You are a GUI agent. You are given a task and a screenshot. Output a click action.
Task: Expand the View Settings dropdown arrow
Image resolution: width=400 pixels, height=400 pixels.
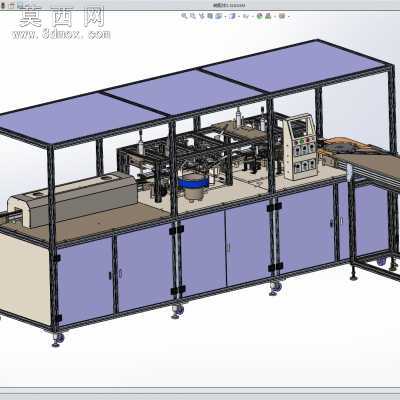tap(289, 16)
